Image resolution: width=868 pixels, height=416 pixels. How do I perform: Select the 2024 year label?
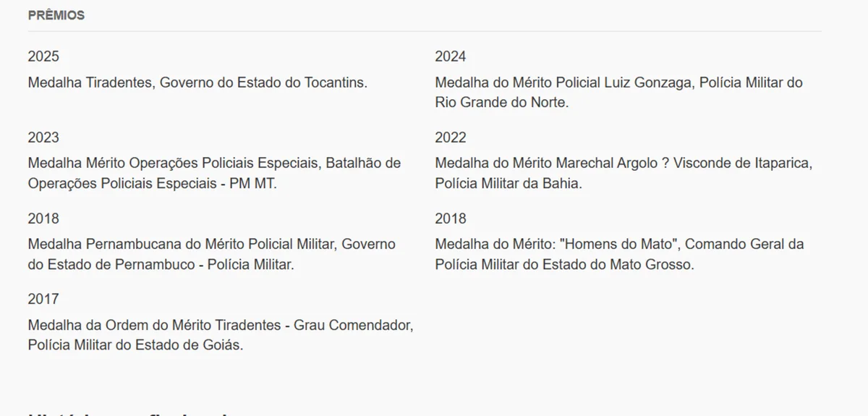[x=451, y=56]
